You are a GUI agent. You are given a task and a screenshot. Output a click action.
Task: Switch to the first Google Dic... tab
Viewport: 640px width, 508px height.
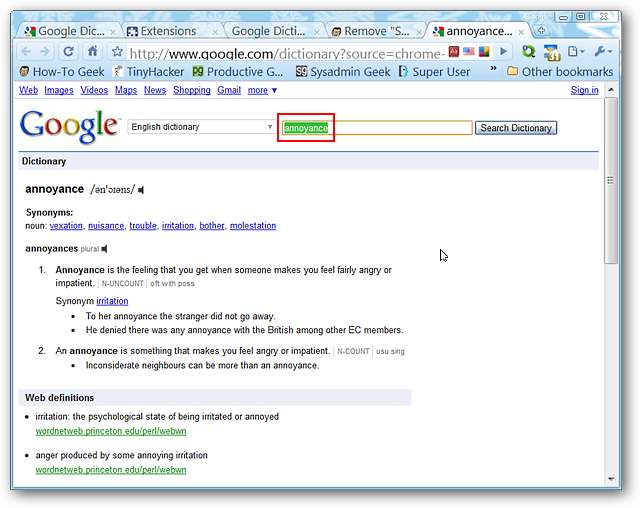click(x=65, y=31)
